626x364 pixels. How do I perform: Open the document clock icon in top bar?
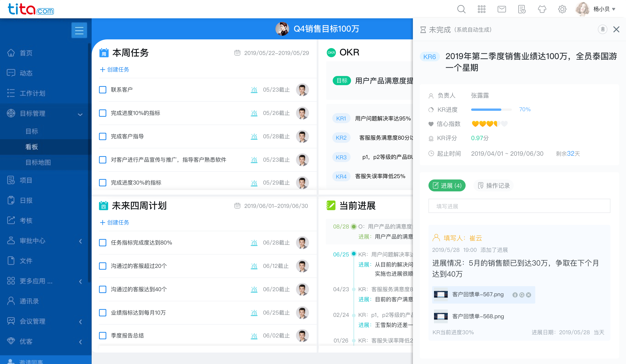522,9
